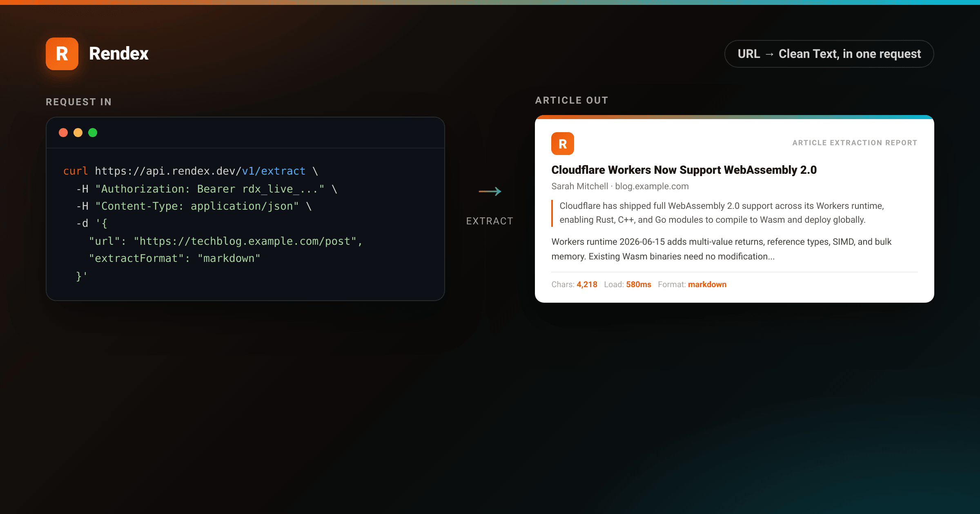Click the arrow icon above EXTRACT

tap(490, 191)
